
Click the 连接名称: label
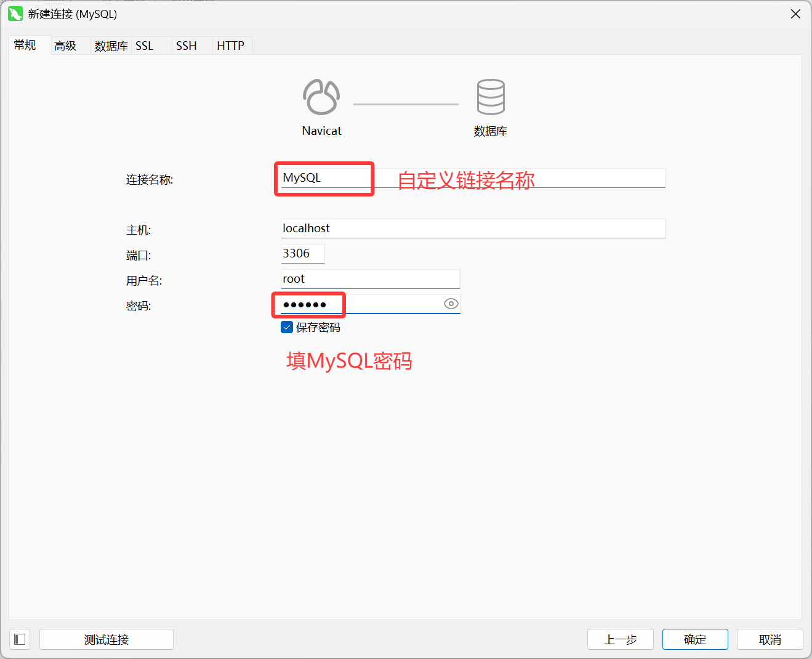[150, 180]
